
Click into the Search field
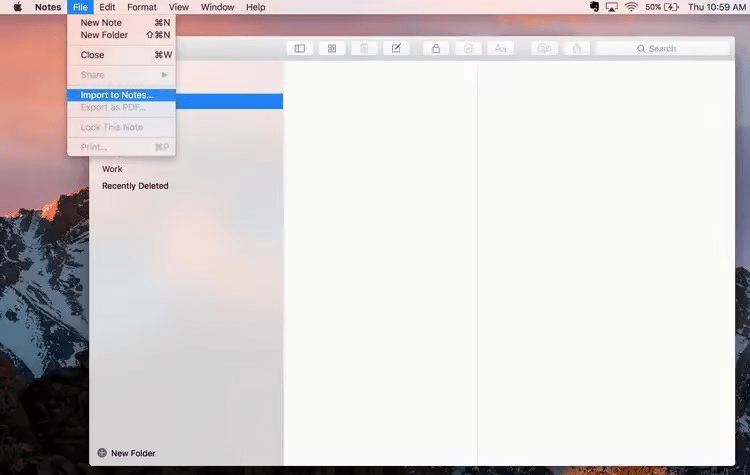tap(663, 48)
